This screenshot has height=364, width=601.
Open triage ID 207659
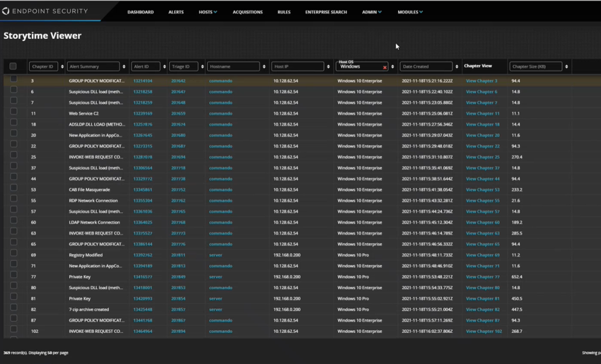pyautogui.click(x=178, y=113)
